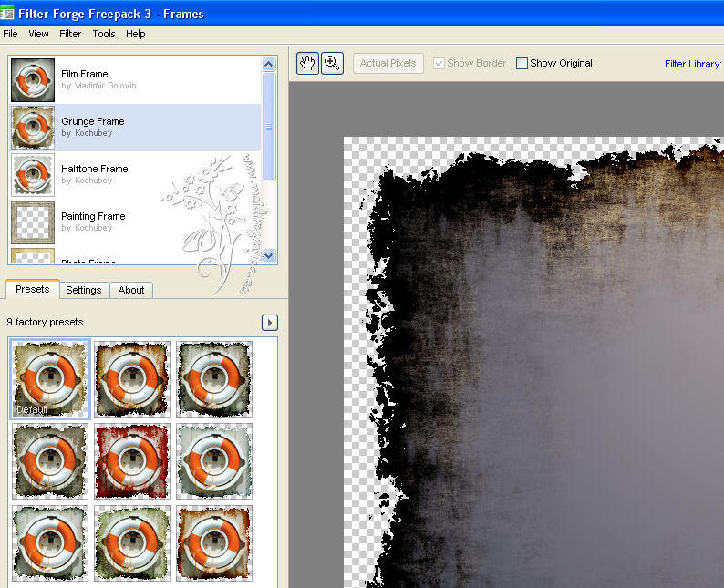Click the grunge frame preview image
The image size is (724, 588).
point(533,362)
